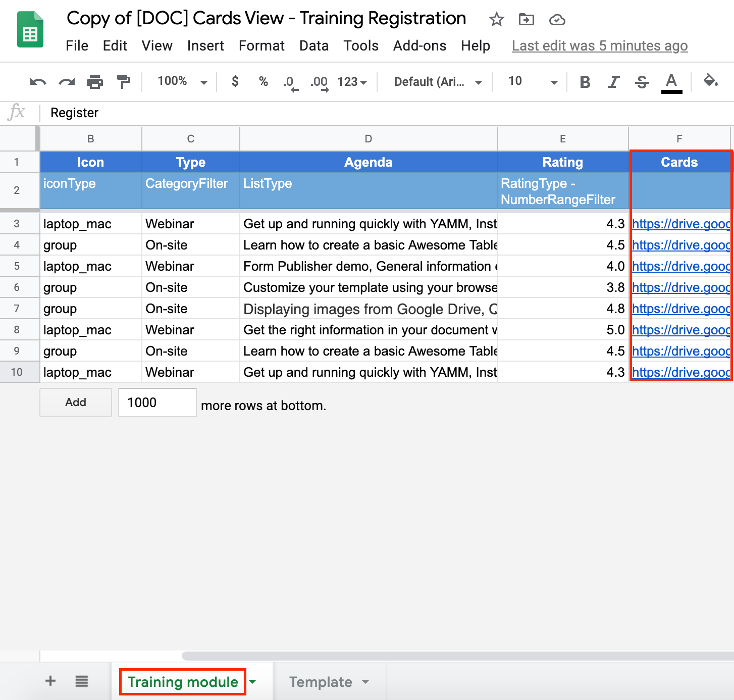Open the fill color picker

pyautogui.click(x=711, y=80)
